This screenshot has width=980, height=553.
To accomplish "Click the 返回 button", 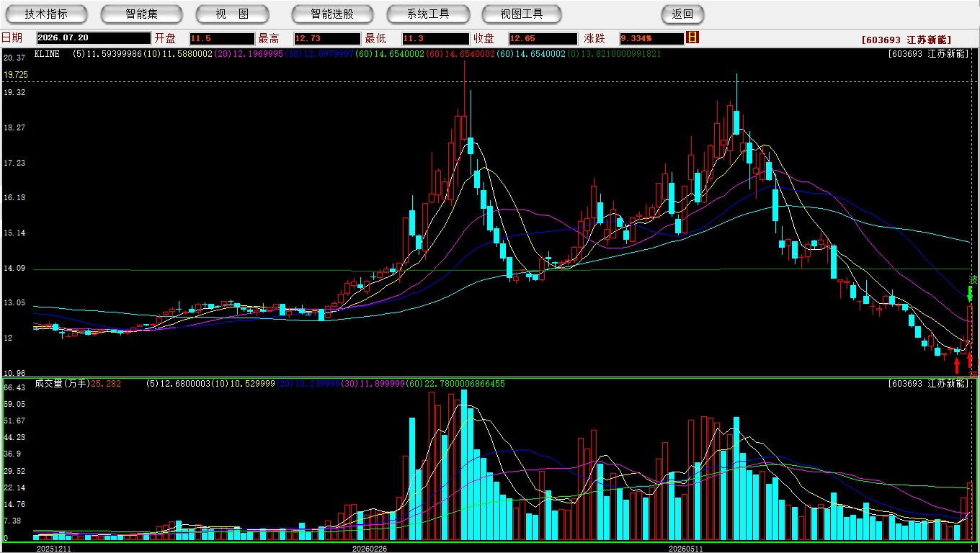I will click(x=682, y=14).
